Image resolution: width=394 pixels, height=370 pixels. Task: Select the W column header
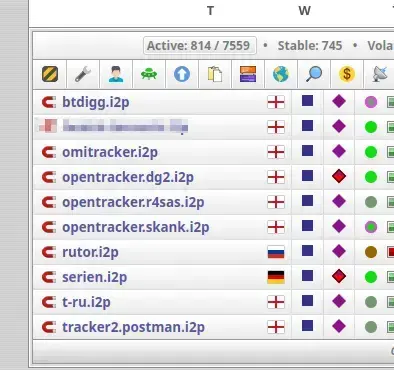[x=304, y=11]
